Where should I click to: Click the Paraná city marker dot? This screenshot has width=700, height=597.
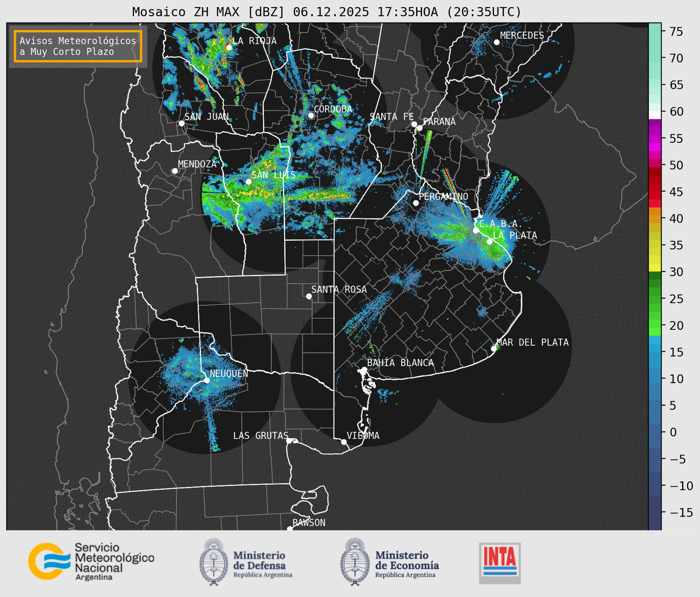420,128
